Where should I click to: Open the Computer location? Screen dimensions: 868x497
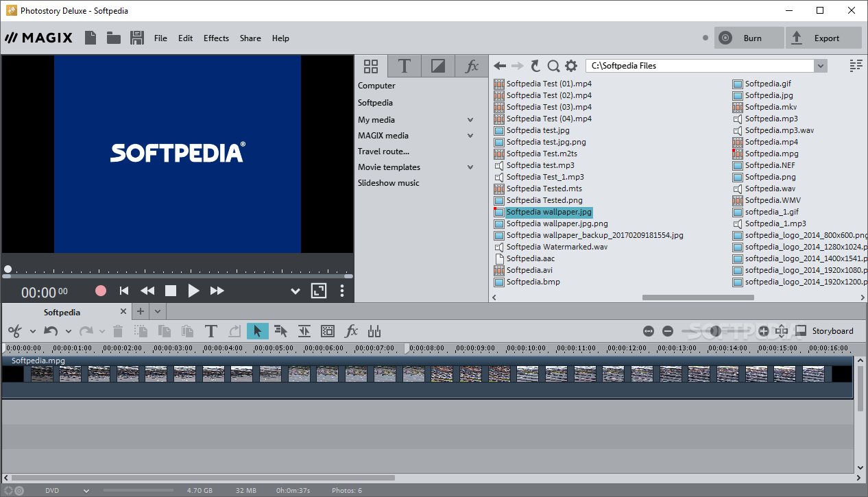[x=376, y=86]
